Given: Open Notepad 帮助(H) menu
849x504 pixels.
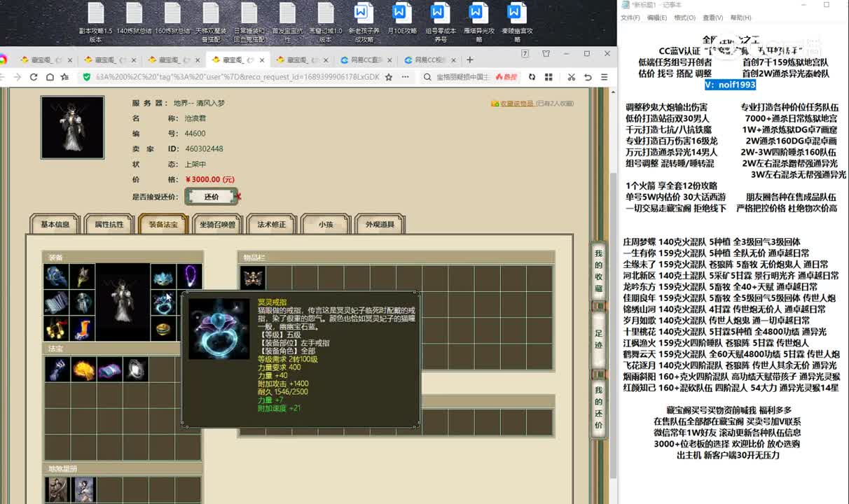Looking at the screenshot, I should (x=740, y=17).
